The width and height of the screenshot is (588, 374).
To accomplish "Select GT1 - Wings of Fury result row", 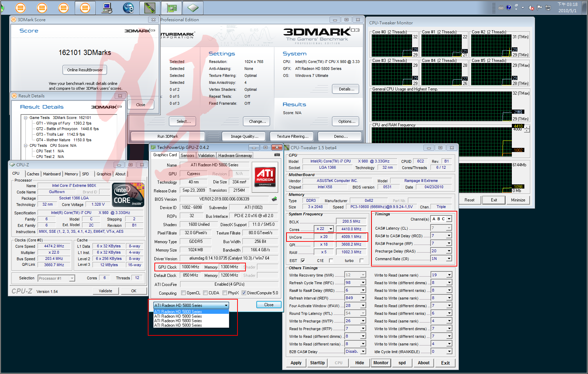I will click(x=64, y=123).
